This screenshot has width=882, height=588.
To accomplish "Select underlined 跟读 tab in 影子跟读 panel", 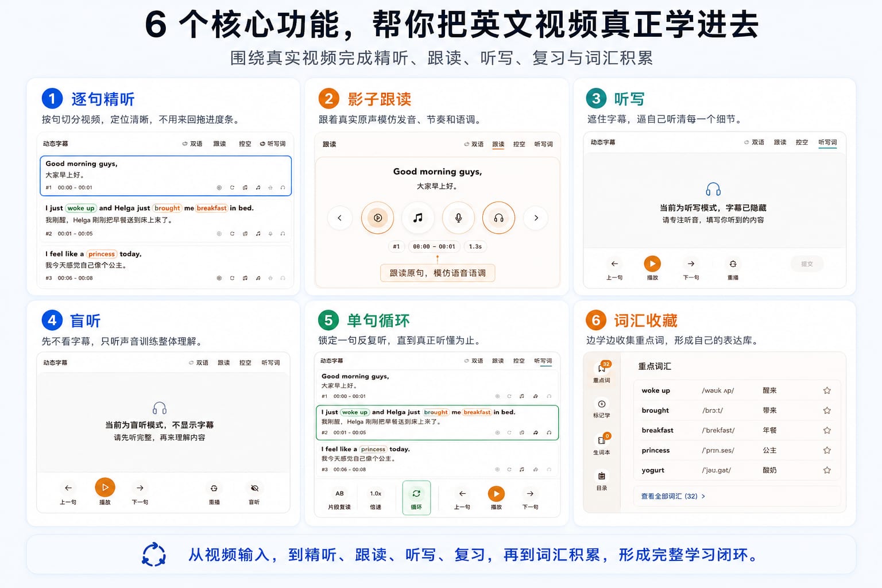I will pos(498,144).
